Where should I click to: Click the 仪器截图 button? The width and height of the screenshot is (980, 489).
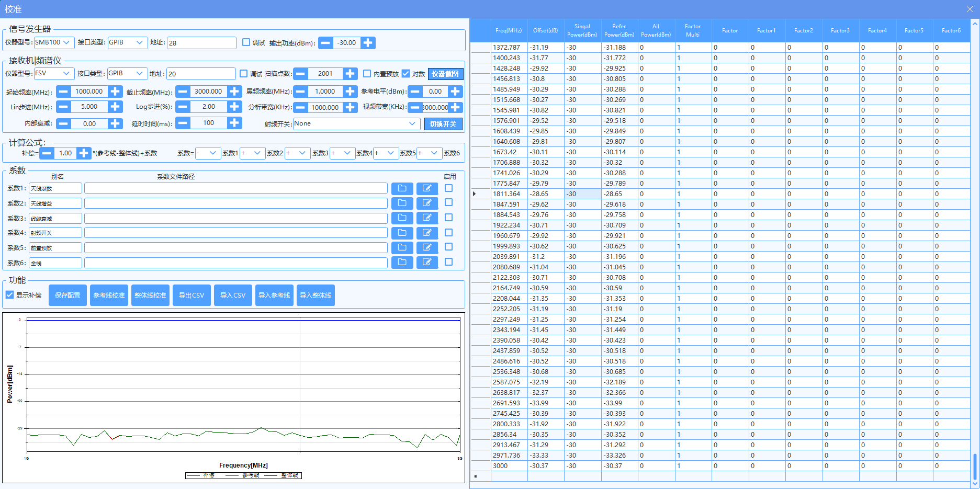point(445,74)
